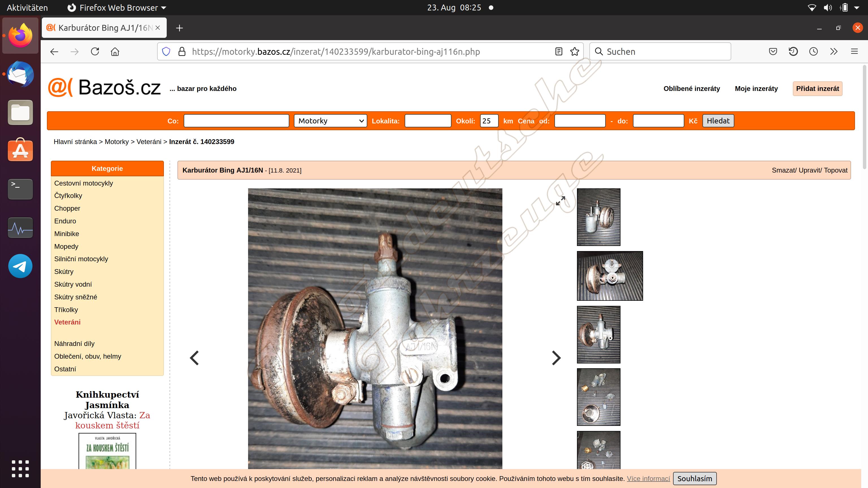Viewport: 868px width, 488px height.
Task: Open a new browser tab
Action: click(x=180, y=28)
